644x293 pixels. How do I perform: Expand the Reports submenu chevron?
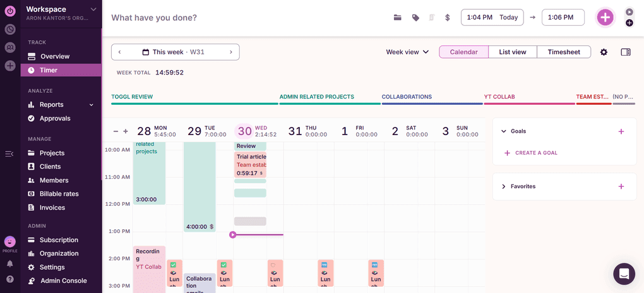pos(78,105)
